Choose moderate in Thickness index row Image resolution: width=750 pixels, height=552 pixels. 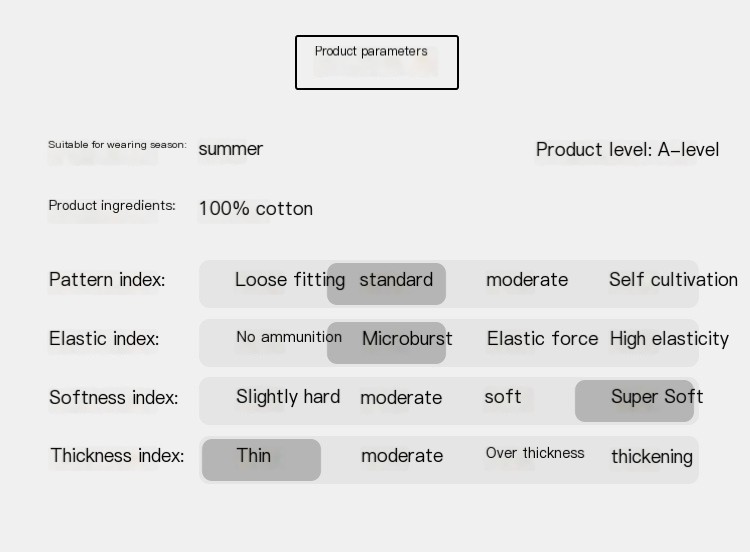click(401, 456)
